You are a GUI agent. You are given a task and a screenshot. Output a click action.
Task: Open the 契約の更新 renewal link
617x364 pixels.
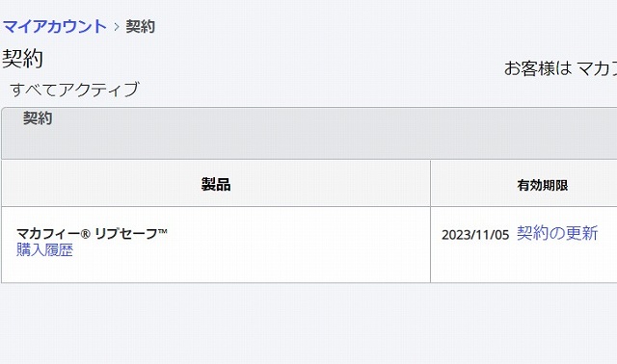coord(557,233)
